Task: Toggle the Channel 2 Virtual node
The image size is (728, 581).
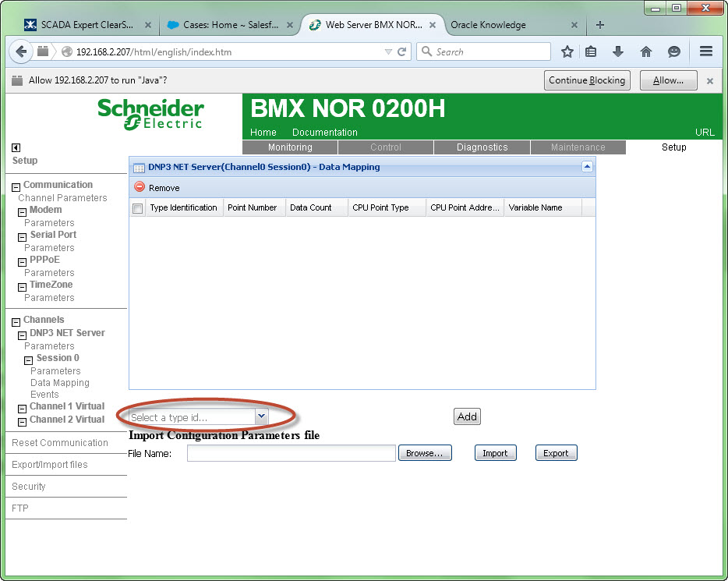Action: coord(22,422)
